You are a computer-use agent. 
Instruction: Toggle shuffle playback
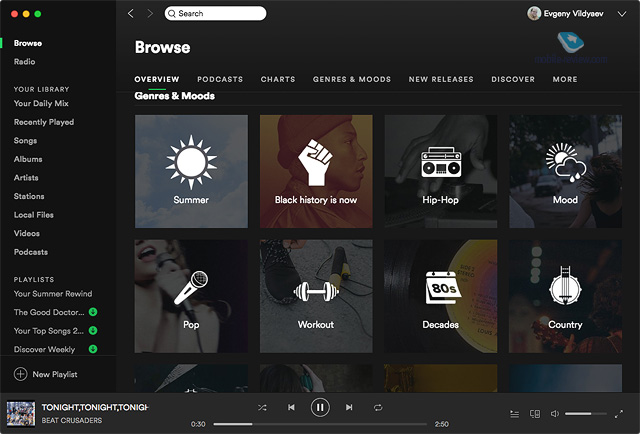click(262, 407)
